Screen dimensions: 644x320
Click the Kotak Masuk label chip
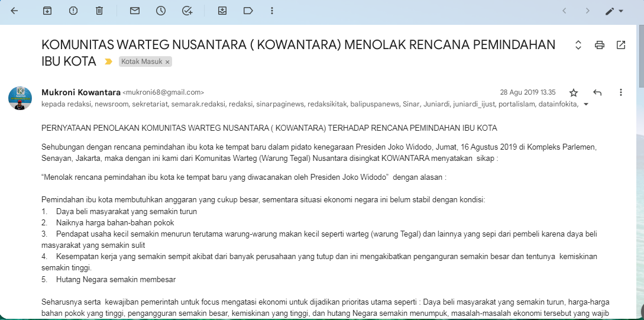(x=142, y=62)
